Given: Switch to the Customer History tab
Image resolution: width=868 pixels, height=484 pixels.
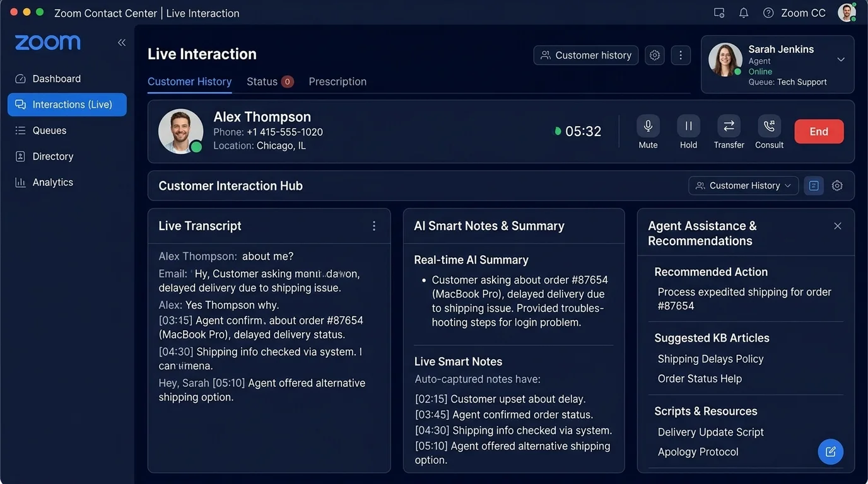Looking at the screenshot, I should tap(190, 82).
